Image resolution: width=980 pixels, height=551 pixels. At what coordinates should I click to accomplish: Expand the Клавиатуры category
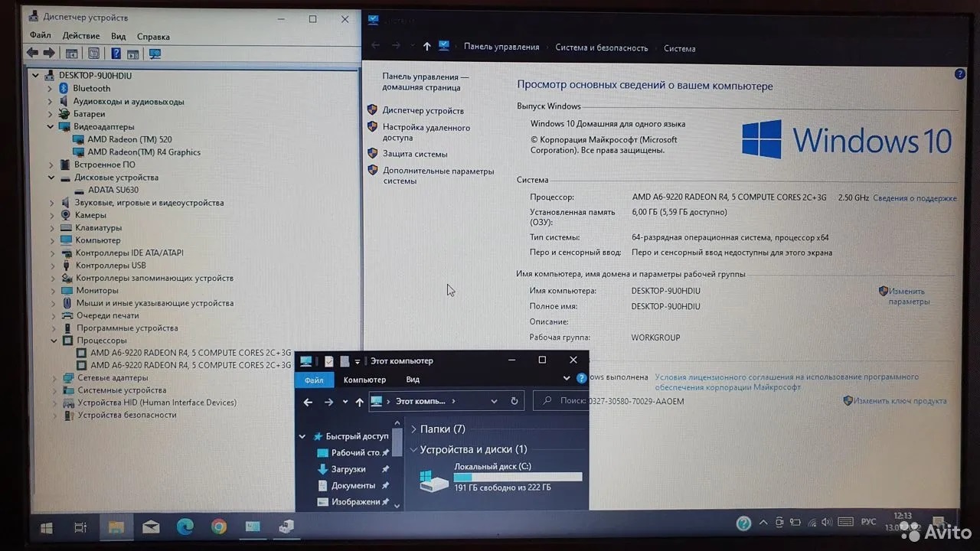point(52,228)
